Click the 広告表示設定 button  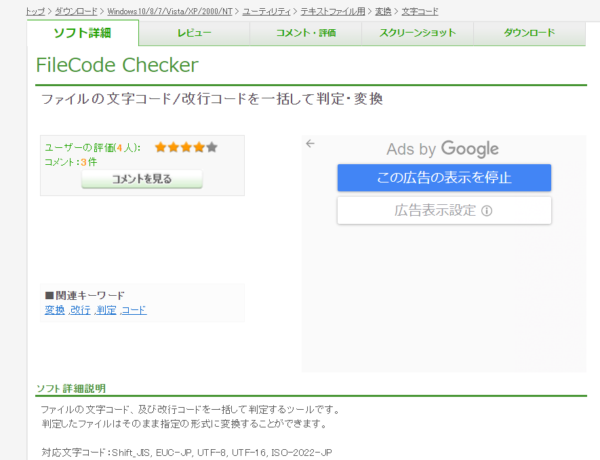tap(444, 210)
